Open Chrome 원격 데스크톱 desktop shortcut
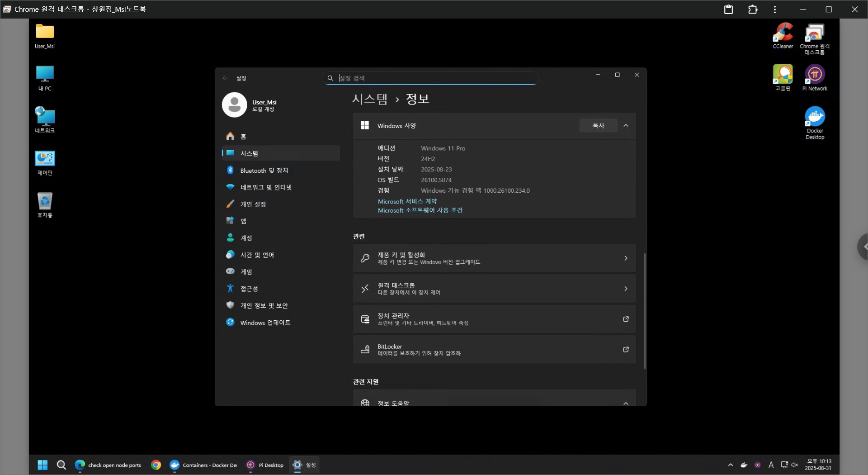 pyautogui.click(x=815, y=39)
